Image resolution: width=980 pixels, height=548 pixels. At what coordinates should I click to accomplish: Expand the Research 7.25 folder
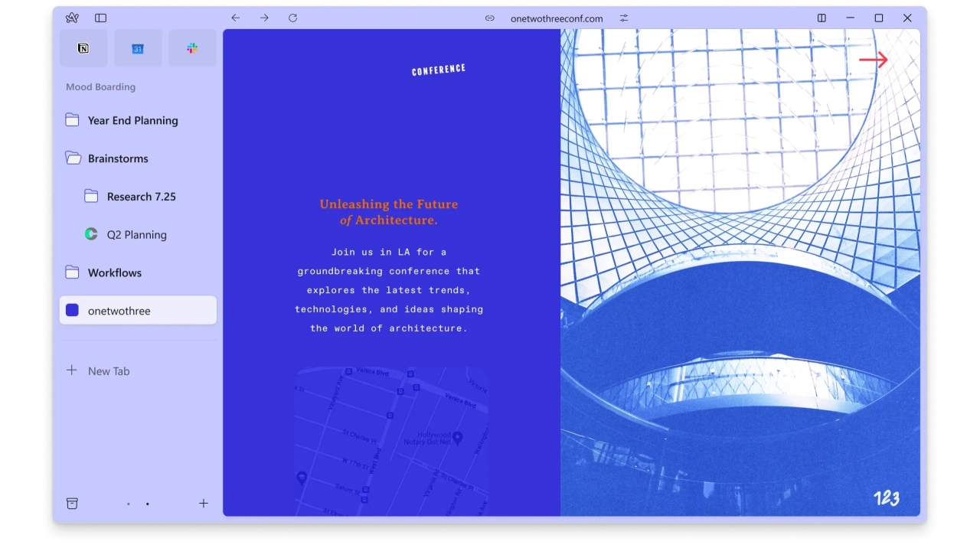[x=141, y=197]
